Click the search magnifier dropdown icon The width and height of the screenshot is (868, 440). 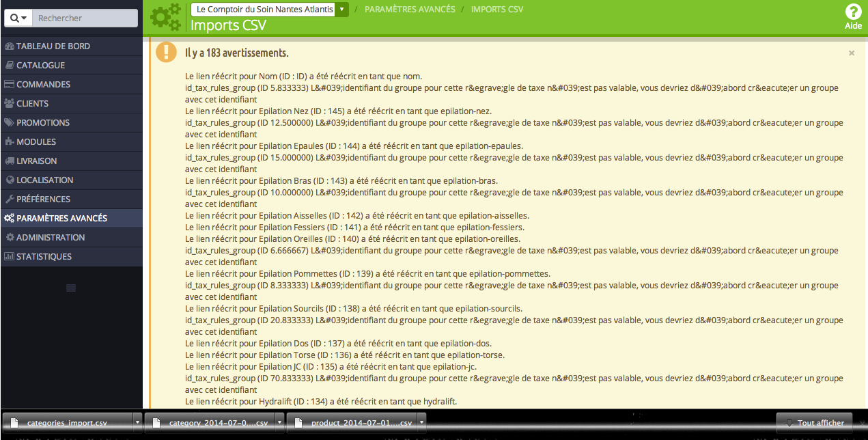[x=18, y=18]
